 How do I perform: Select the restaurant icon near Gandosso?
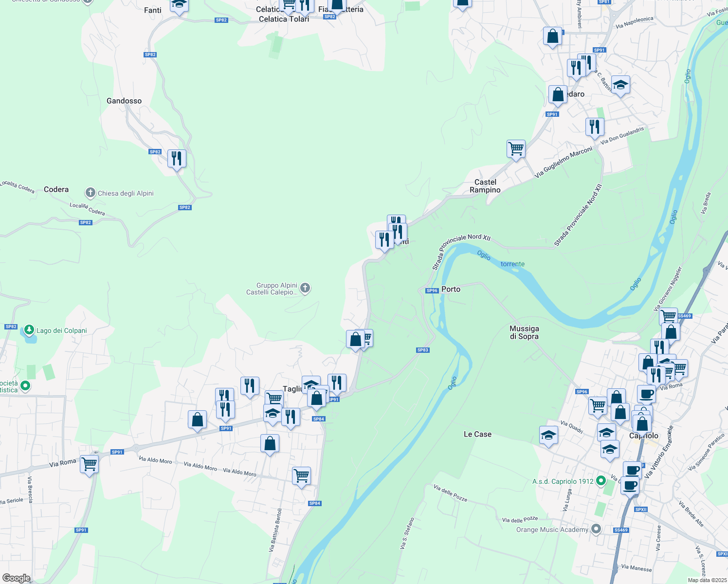pos(177,158)
